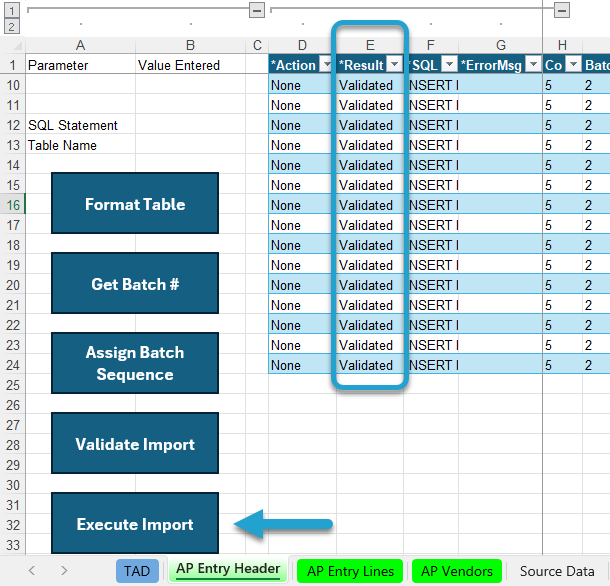
Task: Switch to the TAD sheet tab
Action: click(x=137, y=571)
